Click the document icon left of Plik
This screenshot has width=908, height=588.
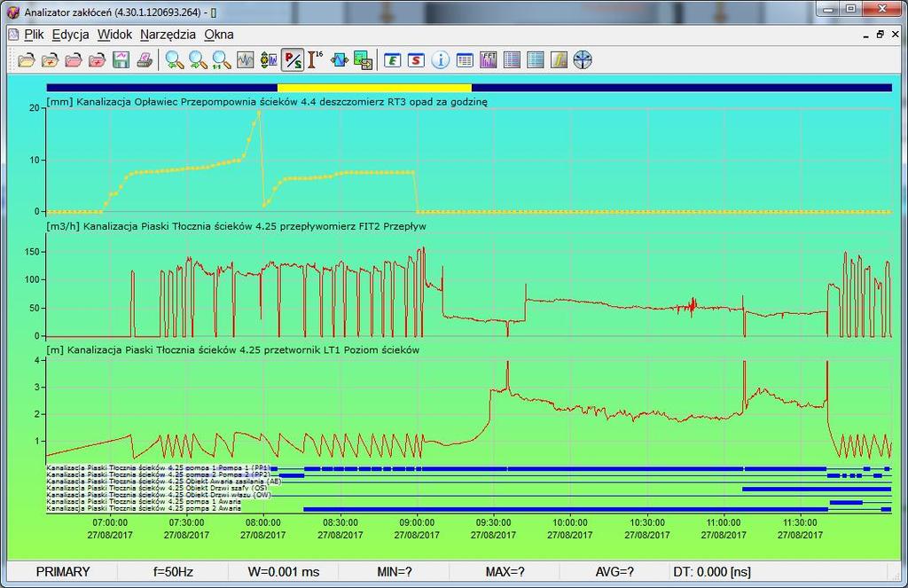13,35
